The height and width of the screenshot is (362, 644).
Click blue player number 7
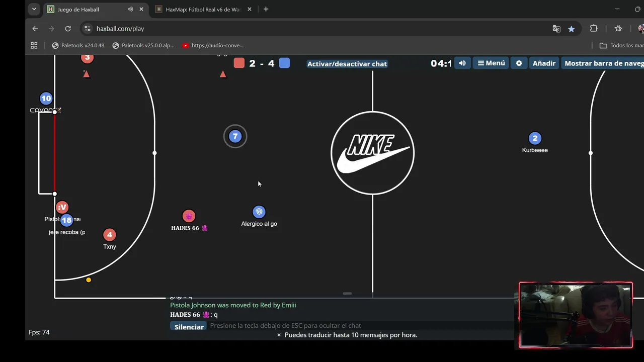(235, 136)
